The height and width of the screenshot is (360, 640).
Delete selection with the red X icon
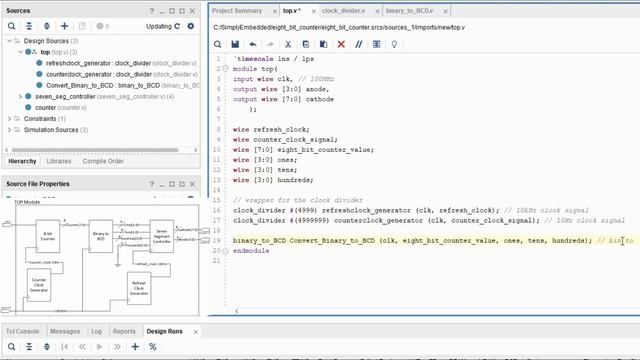341,44
